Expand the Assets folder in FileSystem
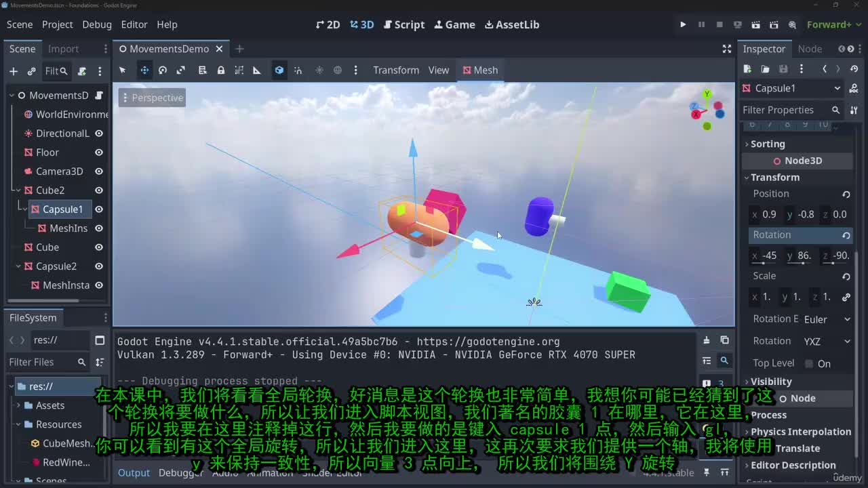Screen dimensions: 868x488 18,405
